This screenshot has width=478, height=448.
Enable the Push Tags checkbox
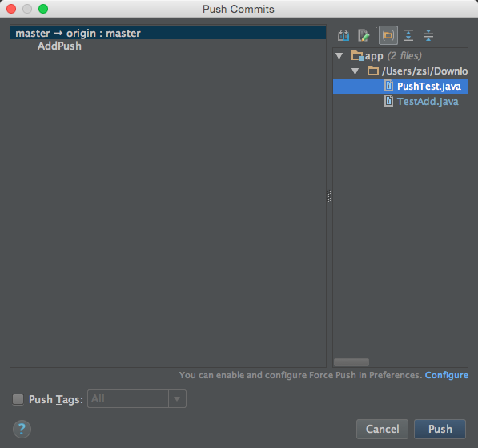click(x=18, y=399)
